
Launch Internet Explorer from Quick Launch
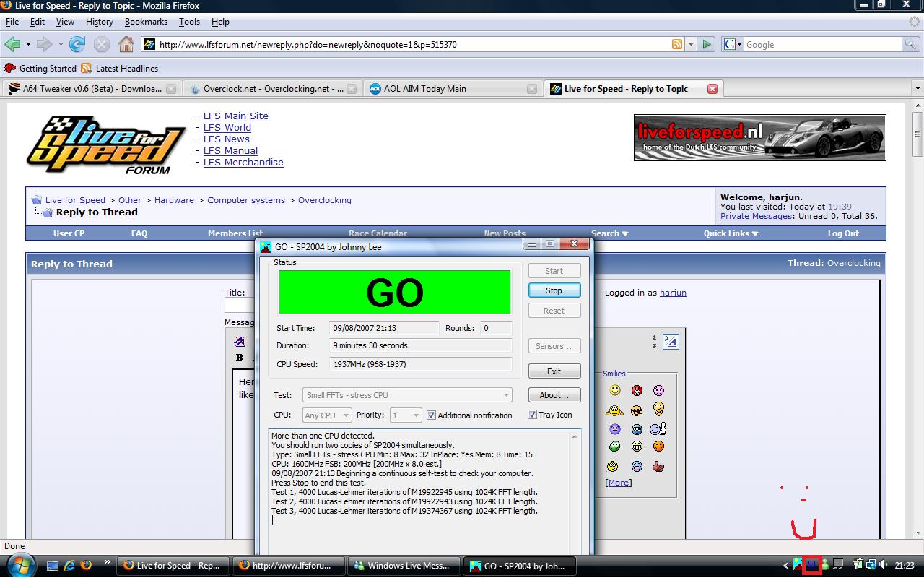(69, 565)
